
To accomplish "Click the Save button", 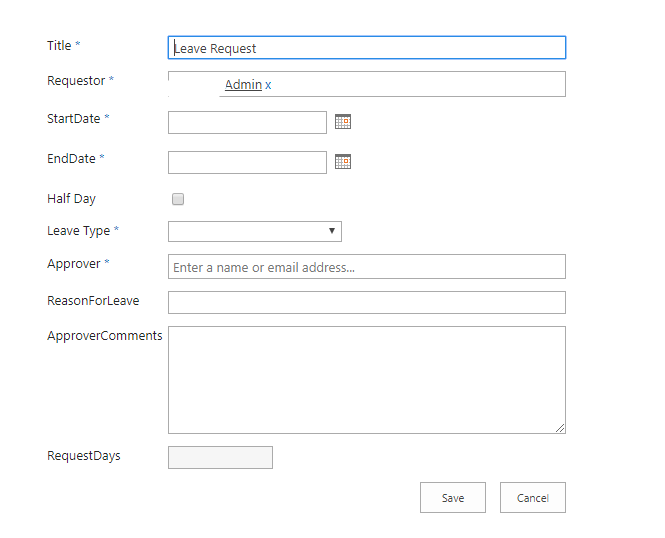I will (x=453, y=497).
